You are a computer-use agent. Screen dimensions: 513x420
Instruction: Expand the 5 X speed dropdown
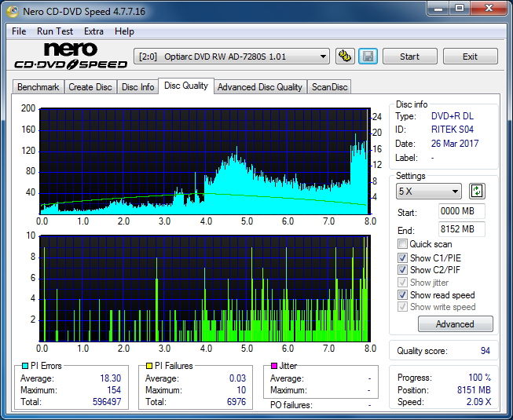pos(429,192)
